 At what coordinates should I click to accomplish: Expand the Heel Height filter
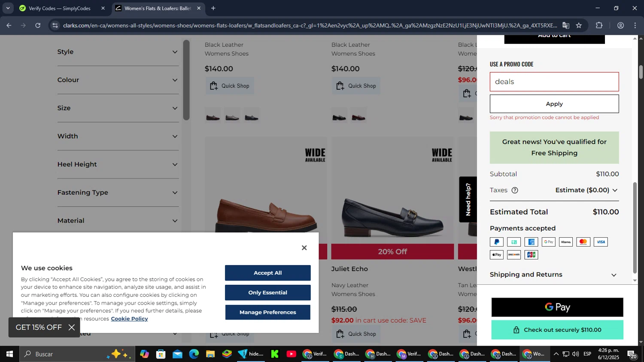click(118, 164)
